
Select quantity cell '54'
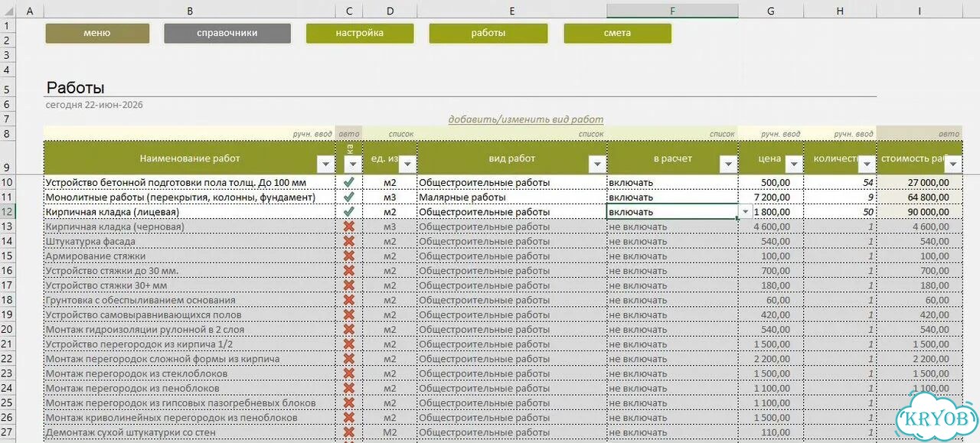coord(840,183)
